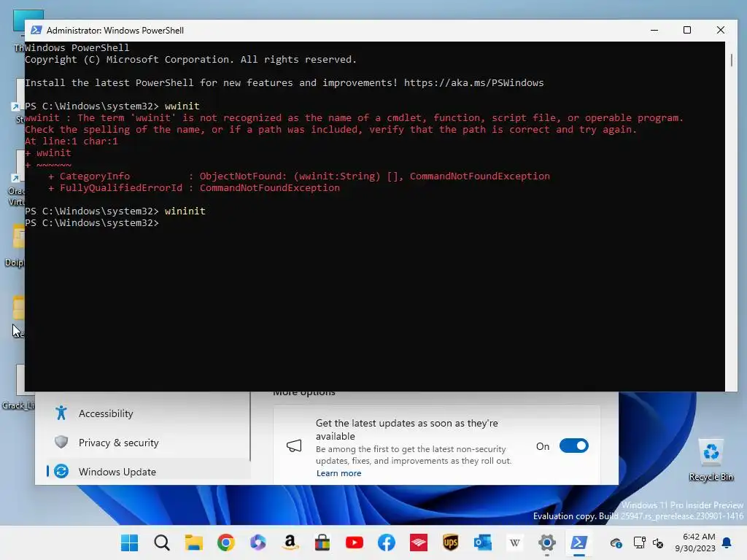The height and width of the screenshot is (560, 747).
Task: Click the Accessibility figure icon in Settings
Action: pos(61,413)
